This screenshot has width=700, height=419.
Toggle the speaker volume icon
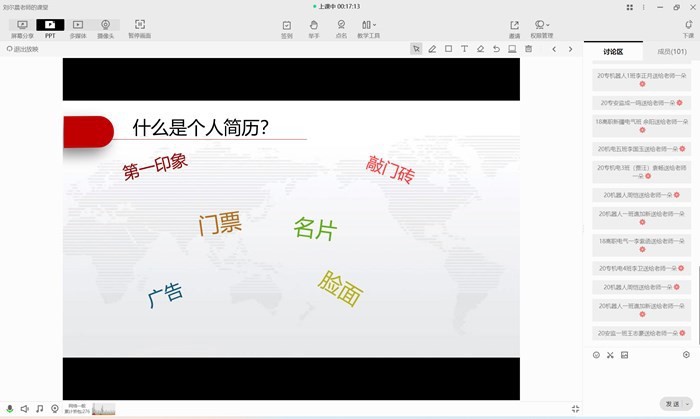coord(25,408)
